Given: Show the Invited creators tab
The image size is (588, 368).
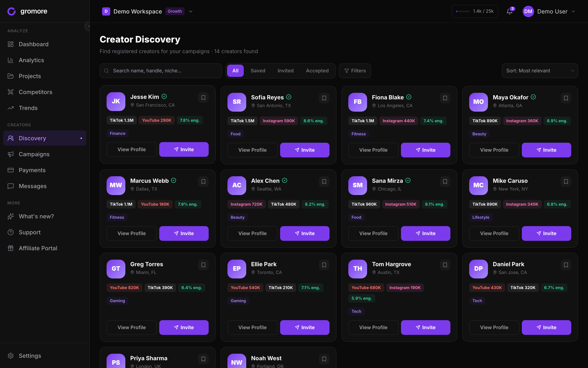Looking at the screenshot, I should (285, 71).
